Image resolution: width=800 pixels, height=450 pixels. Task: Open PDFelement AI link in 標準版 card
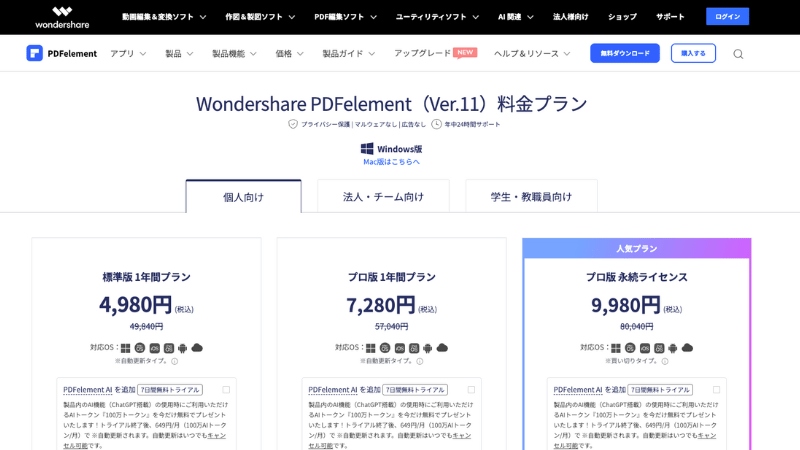click(x=87, y=390)
